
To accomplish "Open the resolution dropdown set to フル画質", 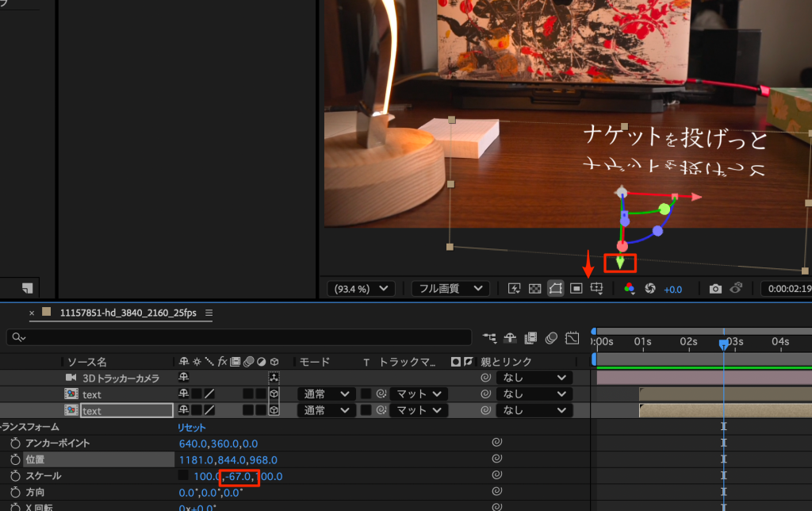I will (450, 289).
